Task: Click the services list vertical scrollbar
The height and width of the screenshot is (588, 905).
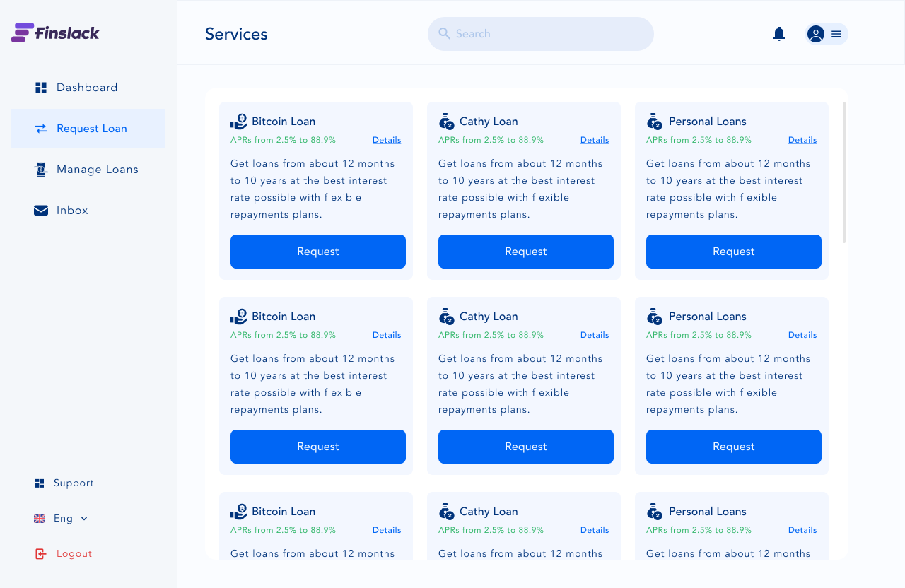Action: pos(844,172)
